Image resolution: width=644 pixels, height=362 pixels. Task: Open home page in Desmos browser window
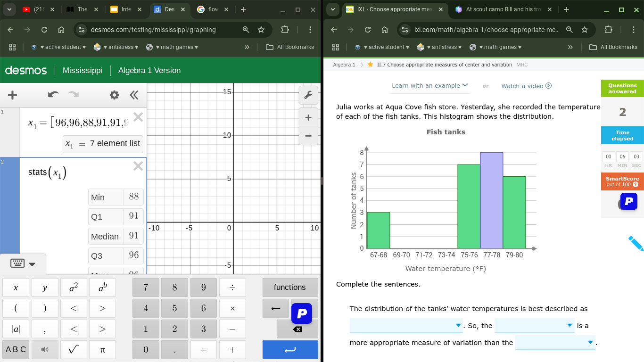point(61,30)
